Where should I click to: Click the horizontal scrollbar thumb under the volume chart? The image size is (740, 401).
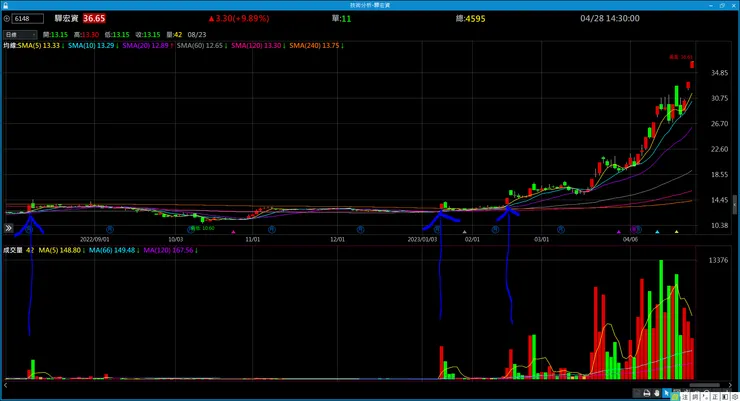[x=705, y=385]
